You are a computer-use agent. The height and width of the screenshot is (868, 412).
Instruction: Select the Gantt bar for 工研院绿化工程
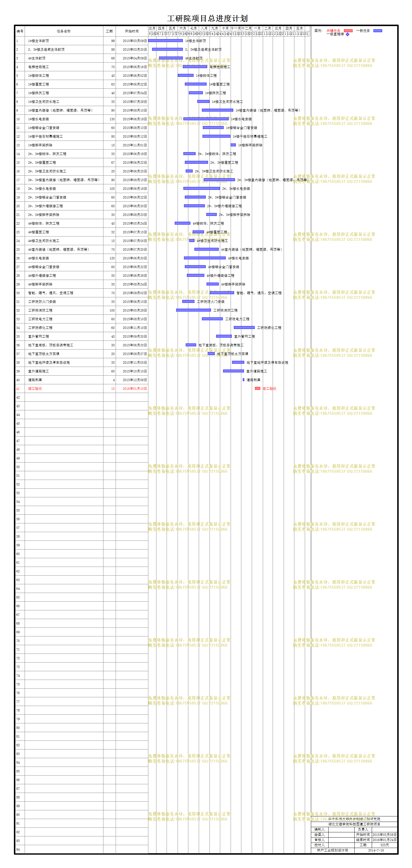pyautogui.click(x=244, y=327)
